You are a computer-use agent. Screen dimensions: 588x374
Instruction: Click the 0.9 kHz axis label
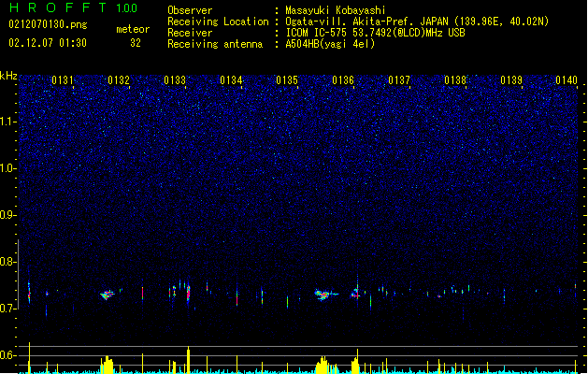(8, 215)
